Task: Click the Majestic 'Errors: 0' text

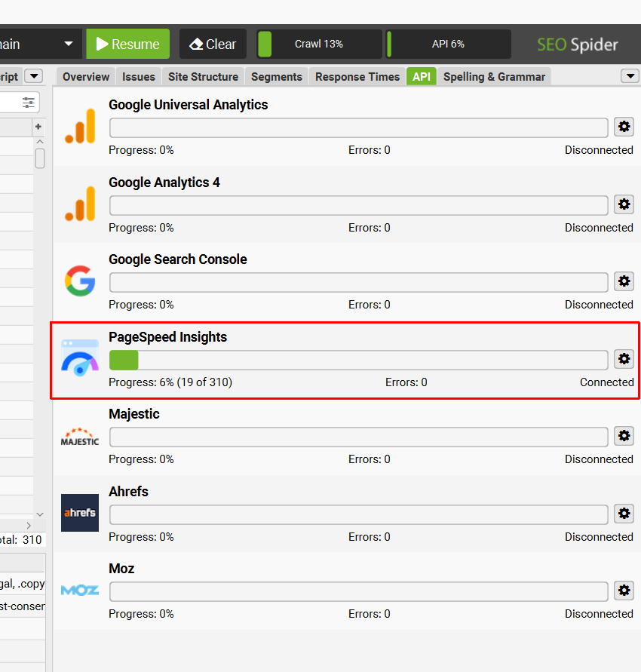Action: click(x=370, y=459)
